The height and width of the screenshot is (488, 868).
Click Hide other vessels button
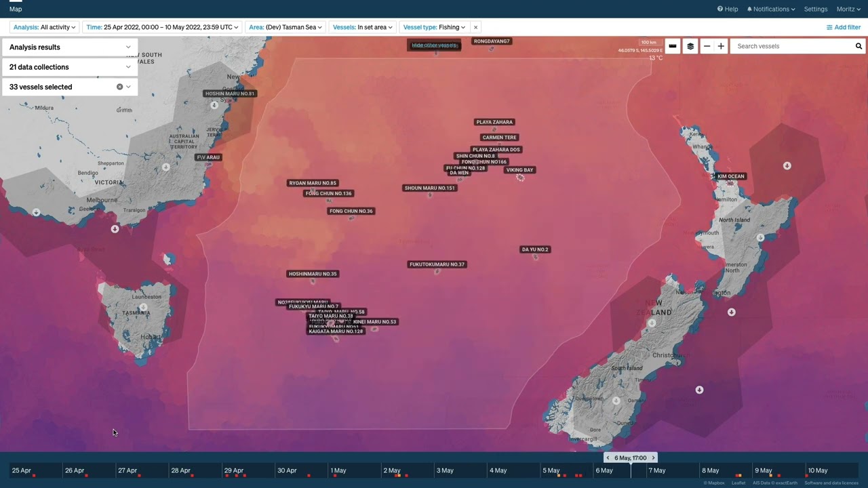435,45
